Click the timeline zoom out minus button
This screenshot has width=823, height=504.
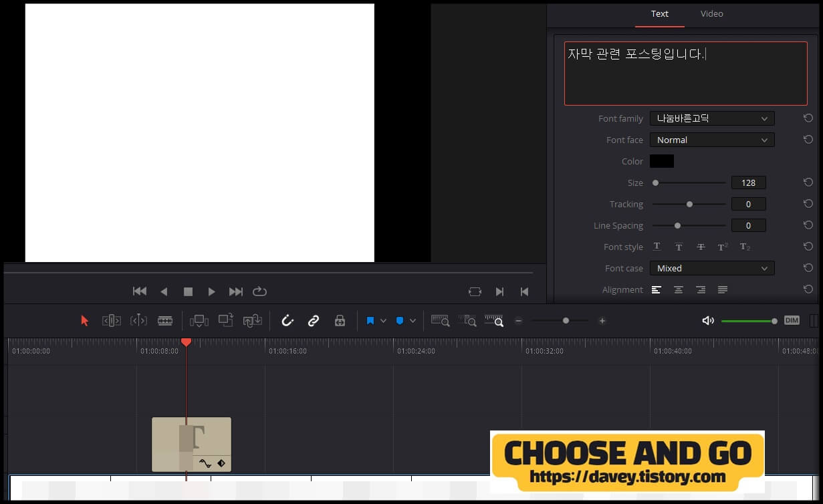[x=518, y=321]
